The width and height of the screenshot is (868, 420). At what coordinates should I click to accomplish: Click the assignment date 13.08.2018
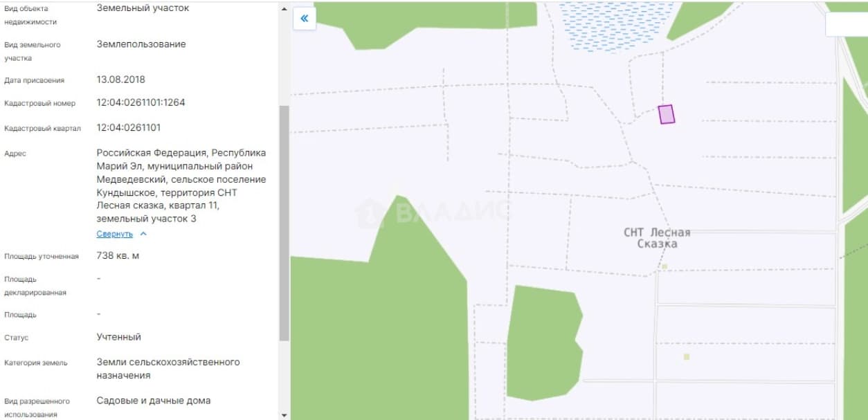121,80
